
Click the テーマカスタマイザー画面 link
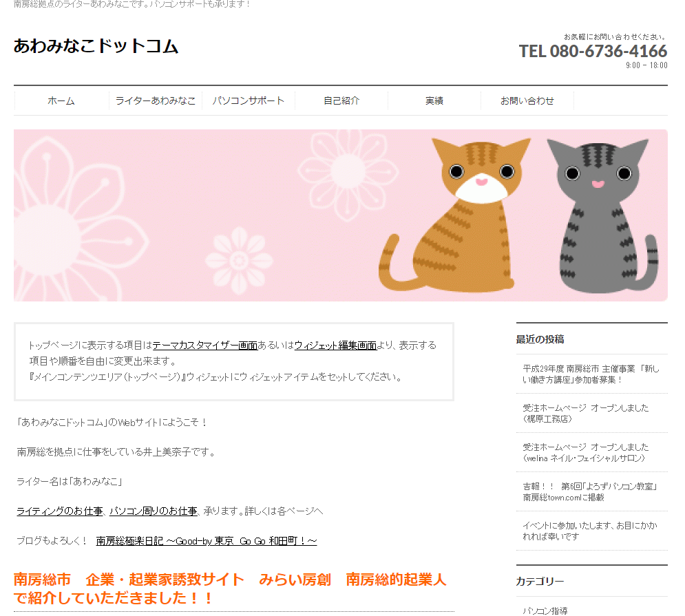click(x=205, y=346)
